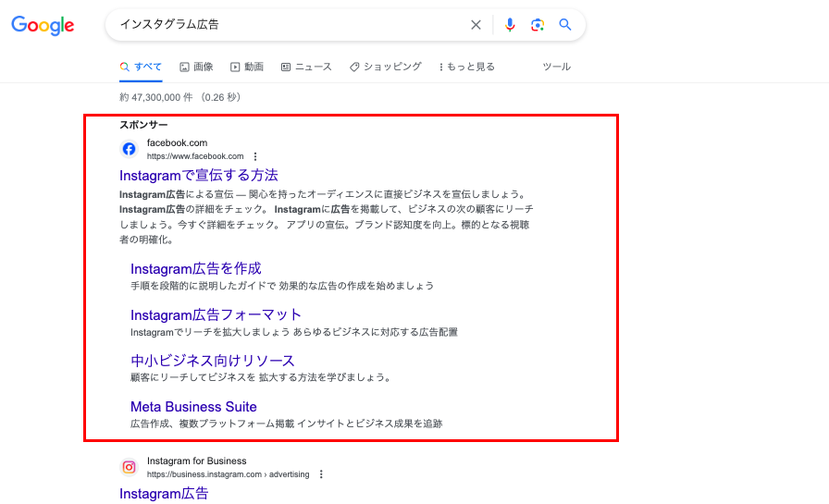This screenshot has width=829, height=504.
Task: Open the 中小ビジネス向けリソース sitelink
Action: click(x=213, y=361)
